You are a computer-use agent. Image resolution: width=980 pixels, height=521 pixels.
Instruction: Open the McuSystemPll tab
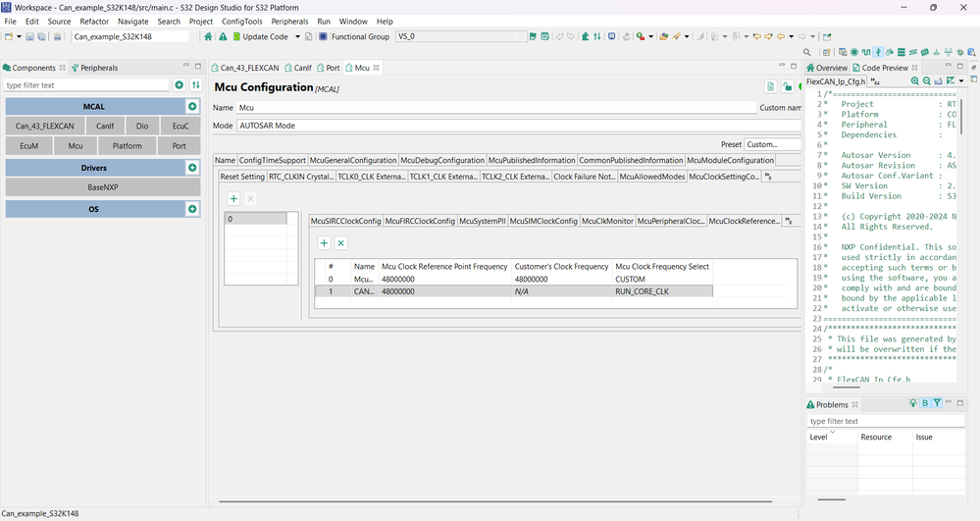click(483, 221)
